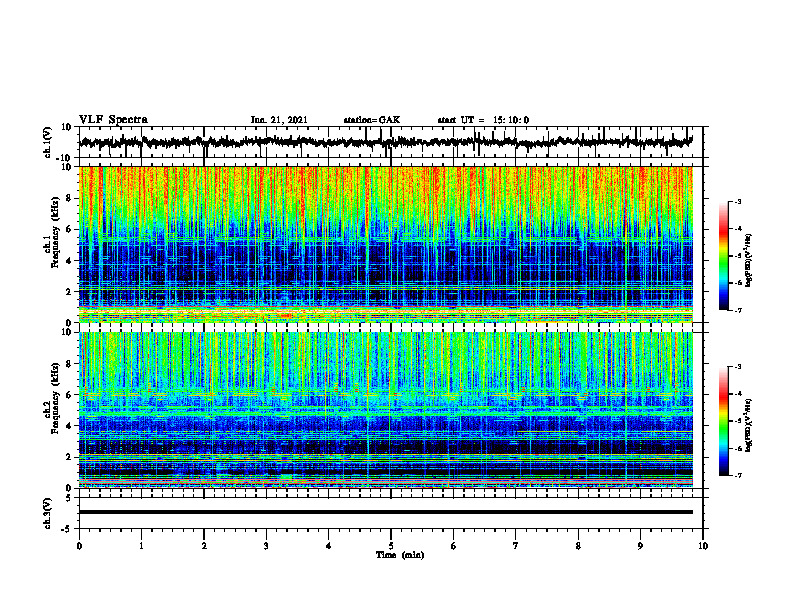The height and width of the screenshot is (612, 792).
Task: Click the "-7" tick on ch.2 colorbar
Action: [737, 475]
